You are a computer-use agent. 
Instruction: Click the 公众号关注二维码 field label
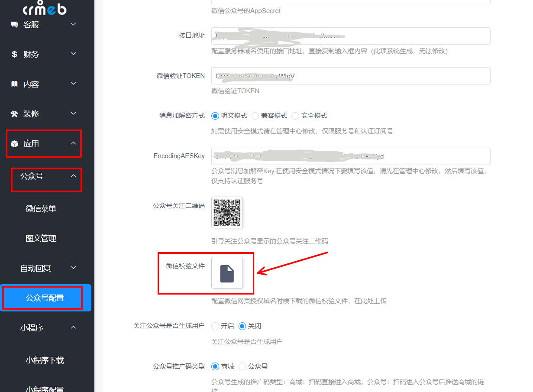[179, 205]
